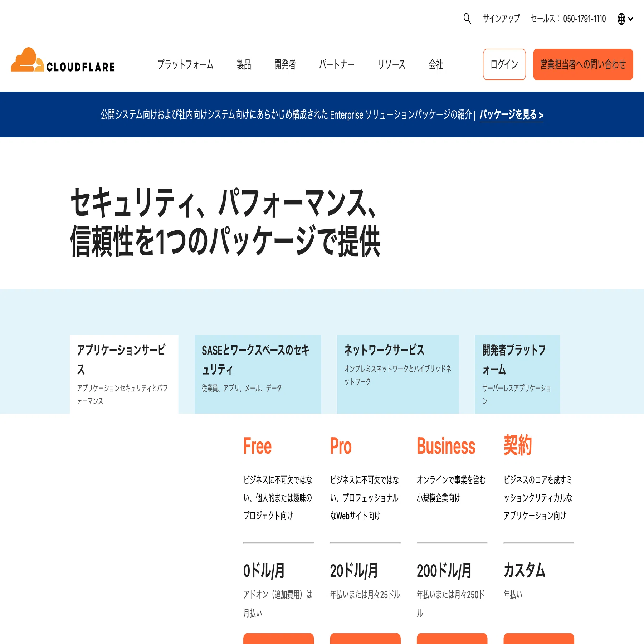The height and width of the screenshot is (644, 644).
Task: Click the 契約 plan description ending アプリケーション向け
Action: coord(538,498)
